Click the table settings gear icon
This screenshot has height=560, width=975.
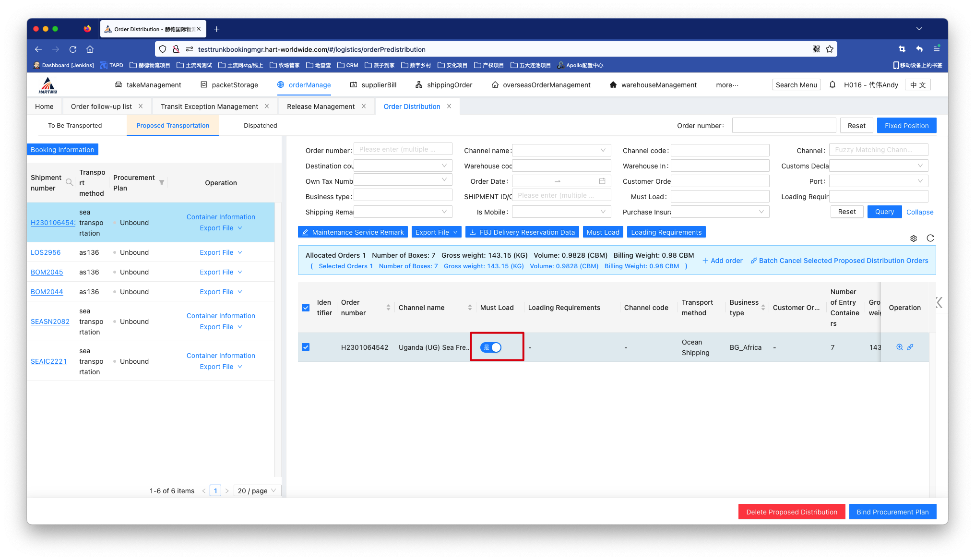tap(914, 238)
